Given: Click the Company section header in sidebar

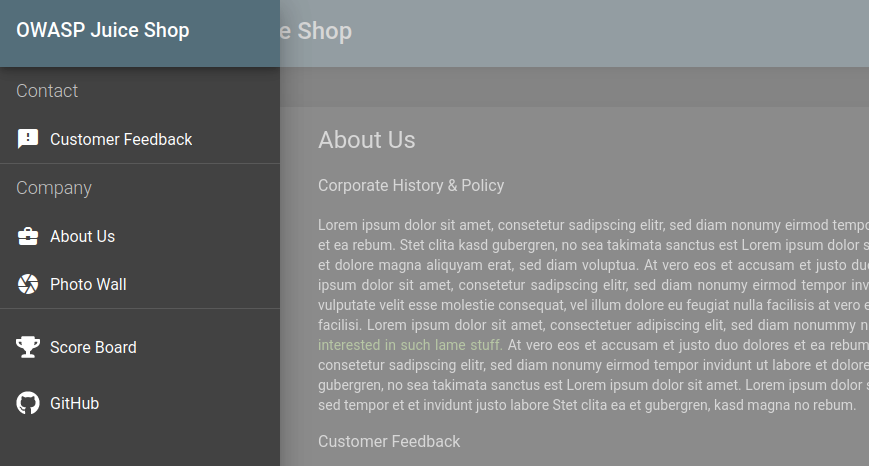Looking at the screenshot, I should [54, 188].
